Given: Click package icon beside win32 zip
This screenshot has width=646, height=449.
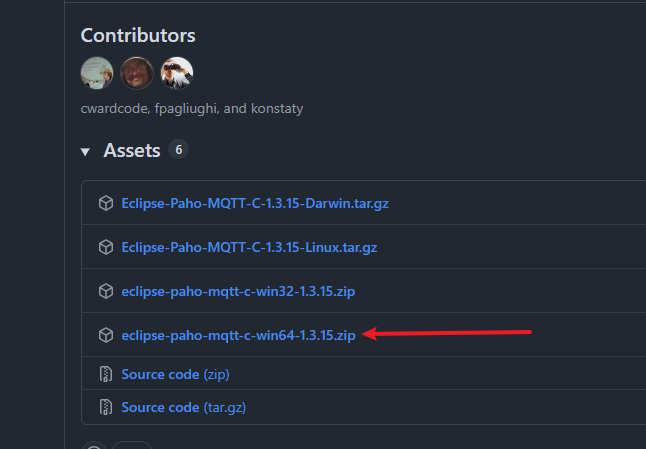Looking at the screenshot, I should (106, 291).
